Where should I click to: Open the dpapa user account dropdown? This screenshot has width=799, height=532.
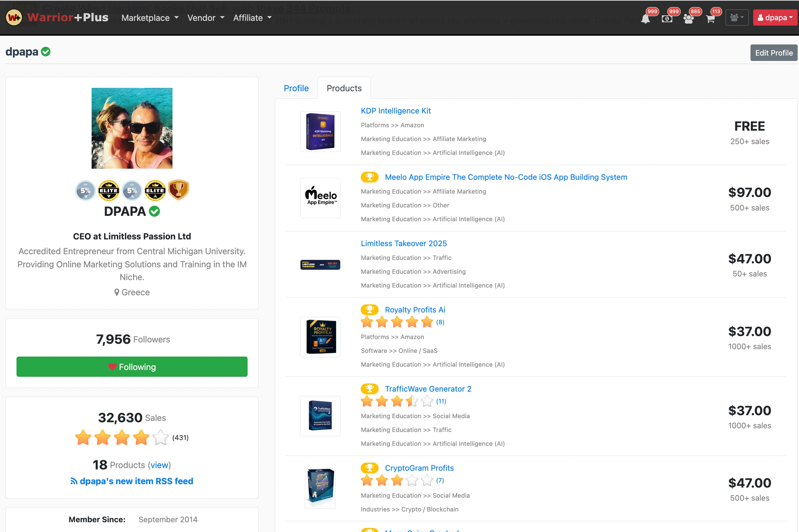[775, 18]
